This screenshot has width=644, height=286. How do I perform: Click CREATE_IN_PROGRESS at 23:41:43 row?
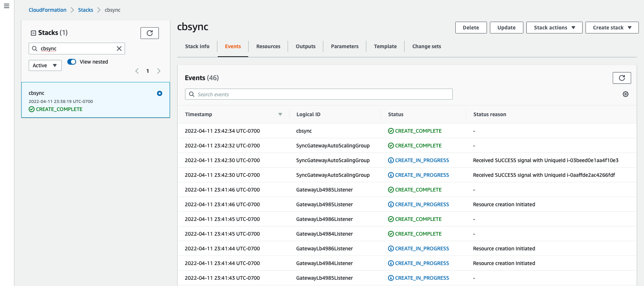pos(419,278)
